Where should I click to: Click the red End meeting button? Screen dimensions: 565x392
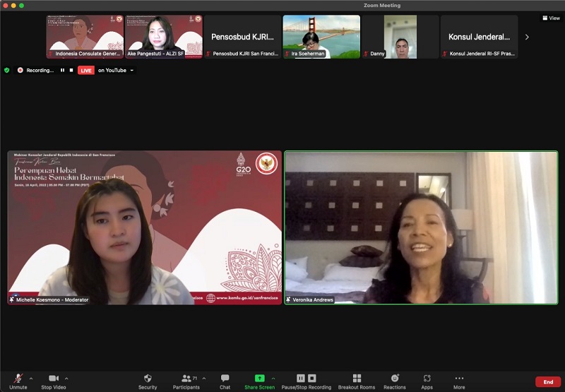(x=548, y=382)
